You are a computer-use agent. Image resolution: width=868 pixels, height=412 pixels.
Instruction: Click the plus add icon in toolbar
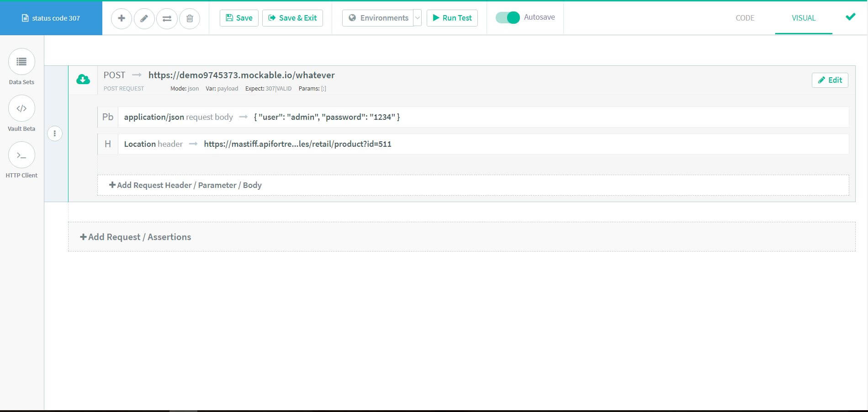coord(122,18)
